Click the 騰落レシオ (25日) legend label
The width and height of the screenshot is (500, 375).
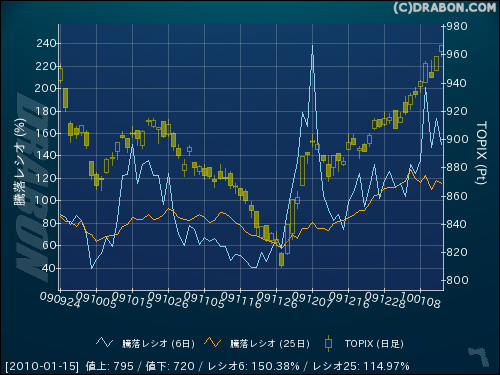[x=270, y=344]
